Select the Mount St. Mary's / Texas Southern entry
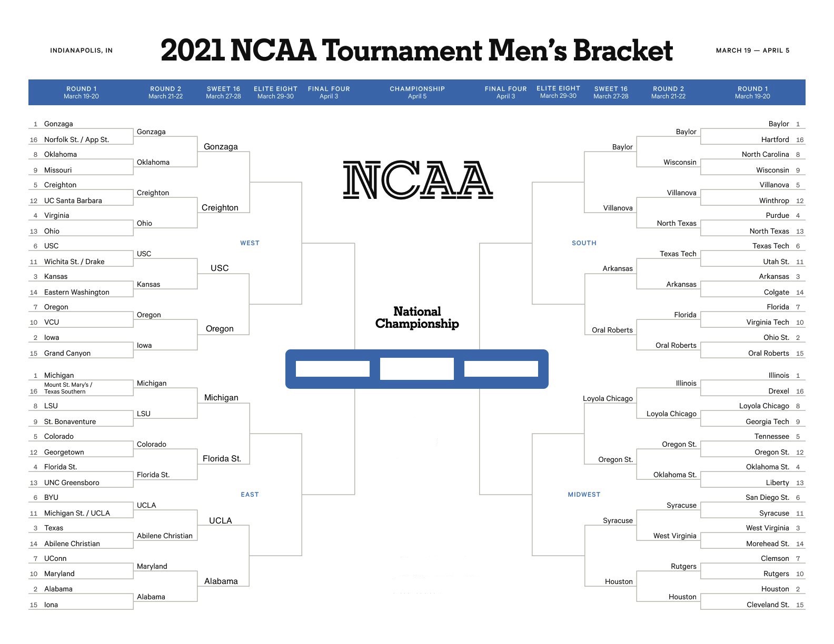This screenshot has width=834, height=644. click(68, 388)
